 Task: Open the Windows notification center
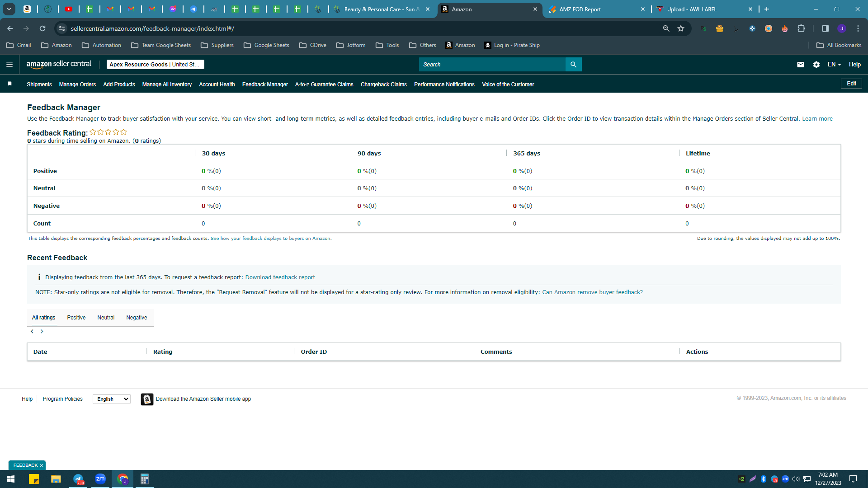pyautogui.click(x=854, y=479)
